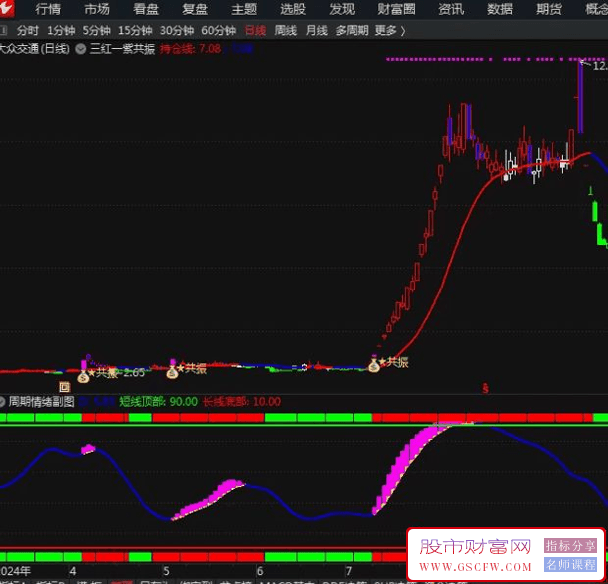
Task: Open the 行情 menu
Action: tap(48, 9)
